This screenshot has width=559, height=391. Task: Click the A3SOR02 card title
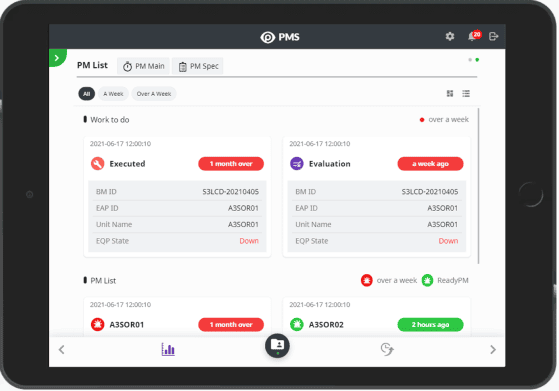(x=326, y=325)
